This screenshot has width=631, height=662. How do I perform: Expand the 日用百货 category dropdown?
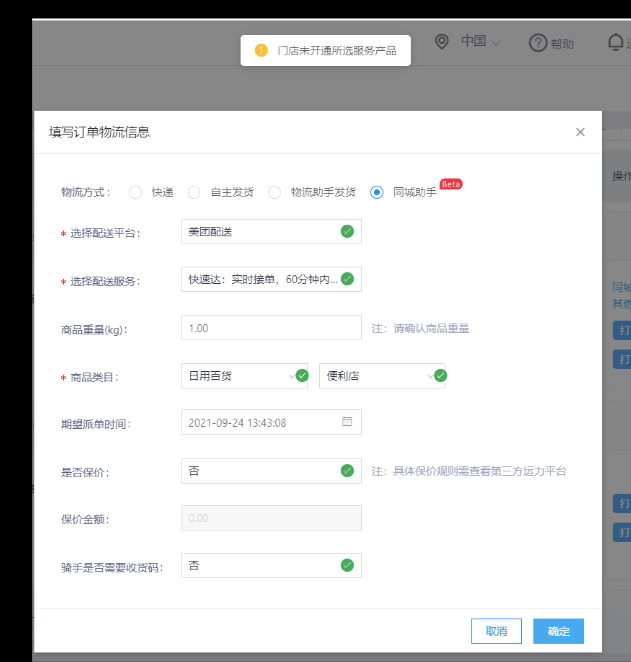click(x=244, y=376)
